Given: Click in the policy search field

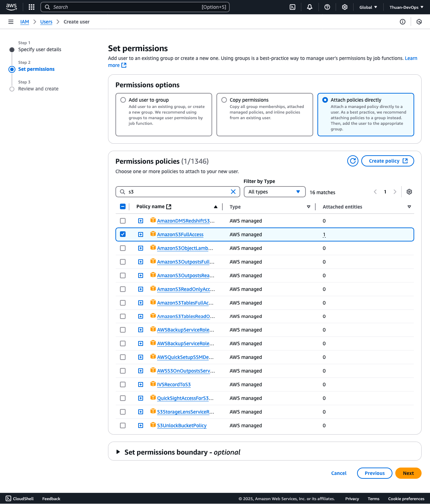Looking at the screenshot, I should [177, 192].
